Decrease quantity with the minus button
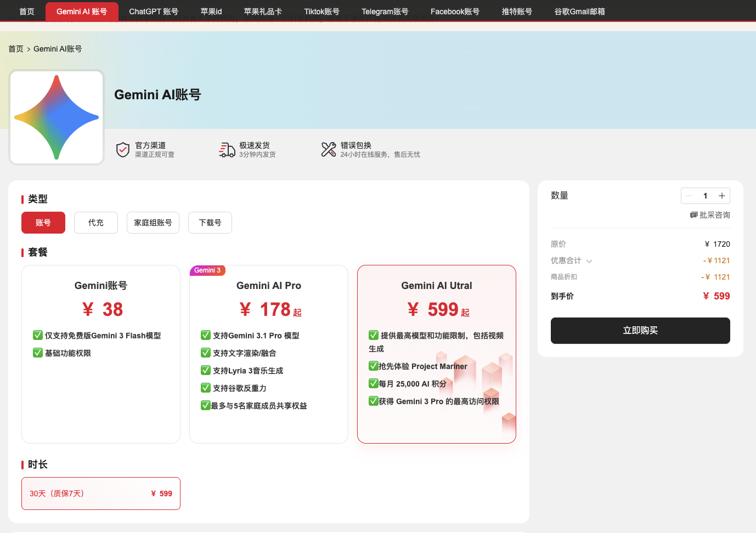Viewport: 756px width, 533px height. point(689,196)
